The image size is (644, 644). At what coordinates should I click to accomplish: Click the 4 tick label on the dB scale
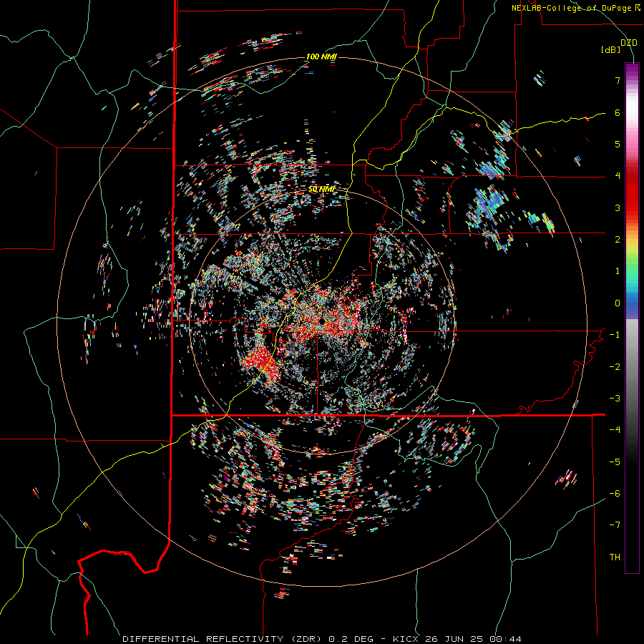point(618,176)
